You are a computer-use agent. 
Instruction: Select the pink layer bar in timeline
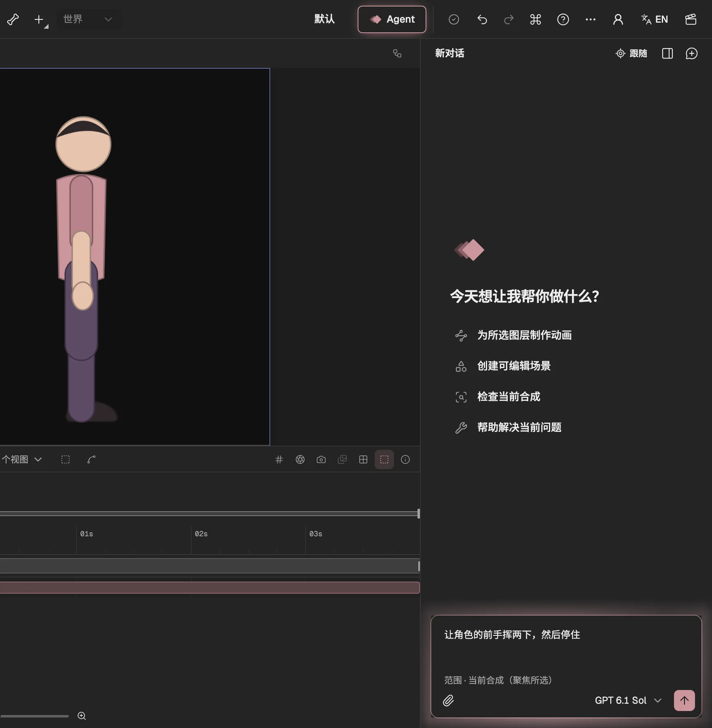[210, 588]
